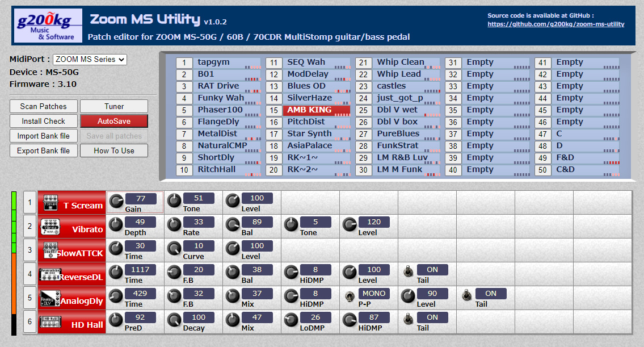Viewport: 644px width, 347px height.
Task: Open the GitHub source code link
Action: coord(555,24)
